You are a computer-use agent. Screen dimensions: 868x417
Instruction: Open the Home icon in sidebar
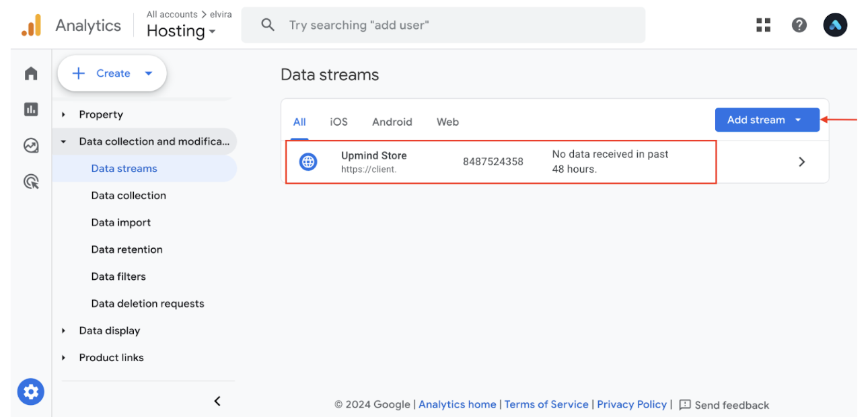(x=31, y=73)
